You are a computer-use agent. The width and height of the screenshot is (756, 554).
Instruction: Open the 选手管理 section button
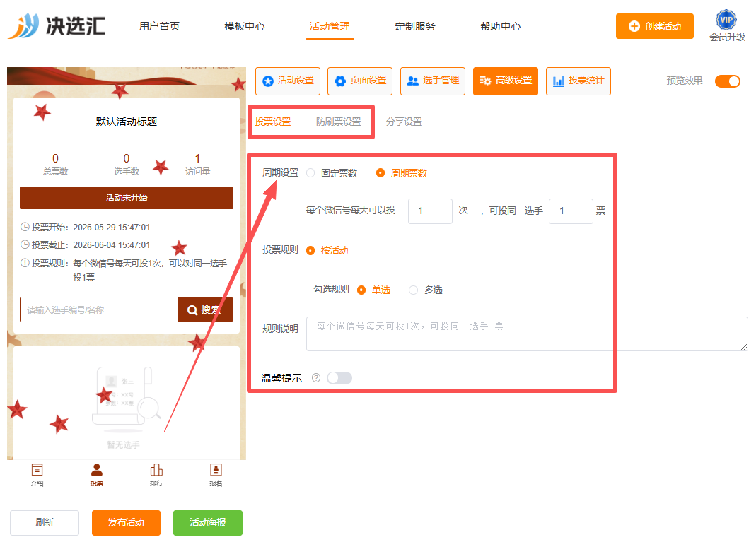tap(433, 81)
